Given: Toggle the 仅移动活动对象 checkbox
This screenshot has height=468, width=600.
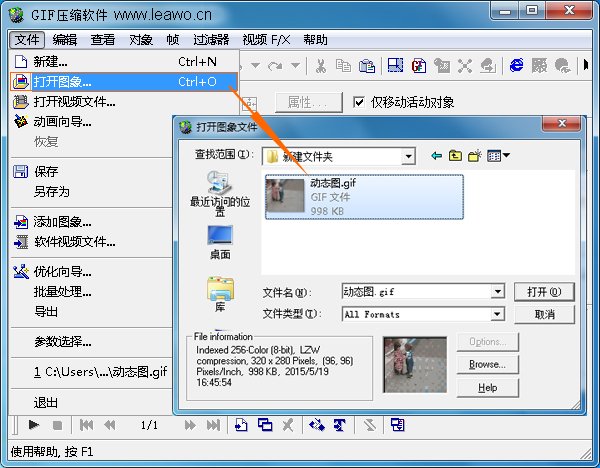Looking at the screenshot, I should coord(361,102).
